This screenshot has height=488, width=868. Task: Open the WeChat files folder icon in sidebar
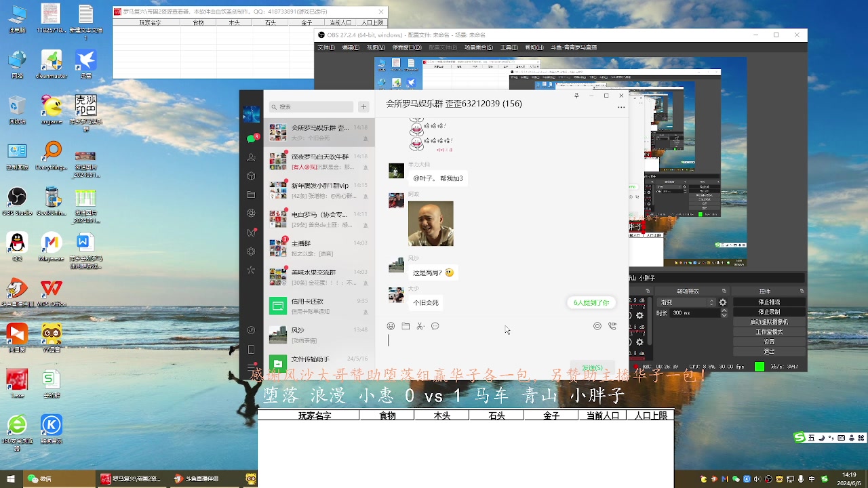(x=251, y=195)
